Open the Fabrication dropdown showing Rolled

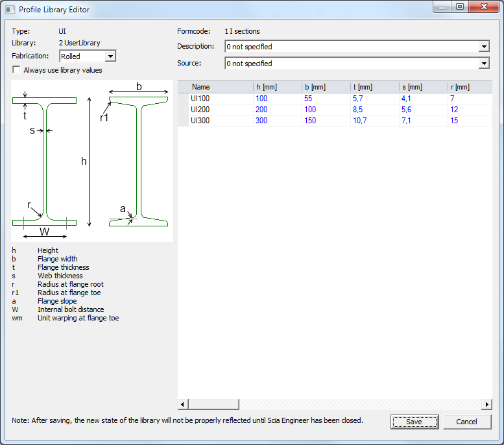(88, 56)
